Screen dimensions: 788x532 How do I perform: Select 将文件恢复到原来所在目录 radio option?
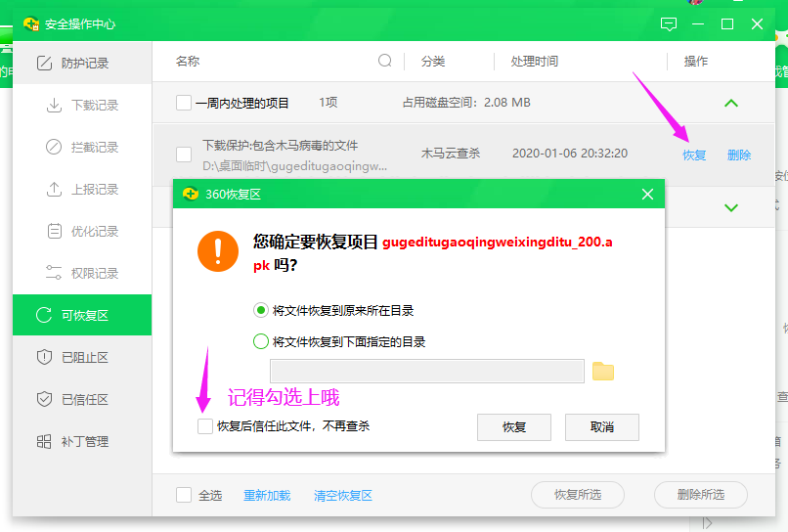[x=260, y=310]
